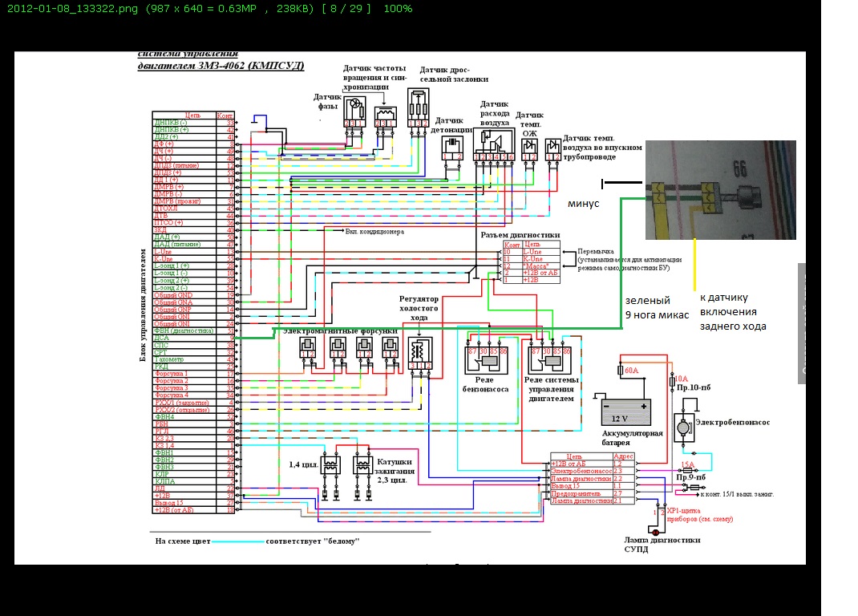Click the КЗ 1,4 row

point(194,445)
